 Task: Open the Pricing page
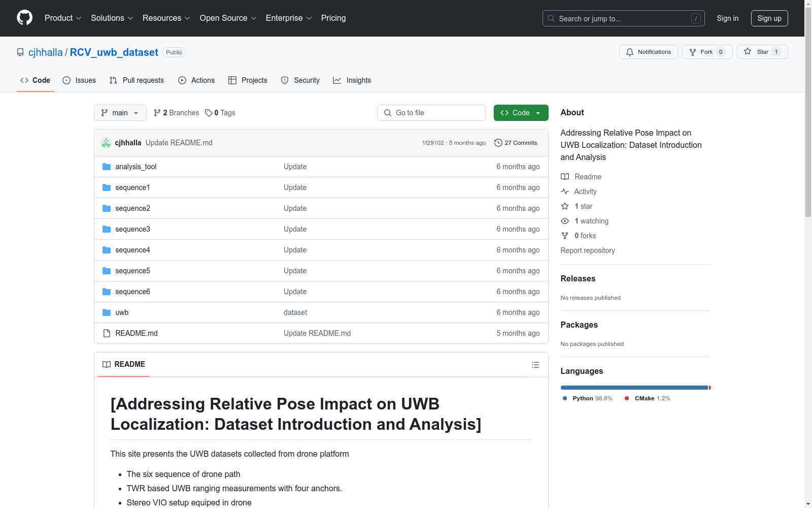pyautogui.click(x=333, y=18)
